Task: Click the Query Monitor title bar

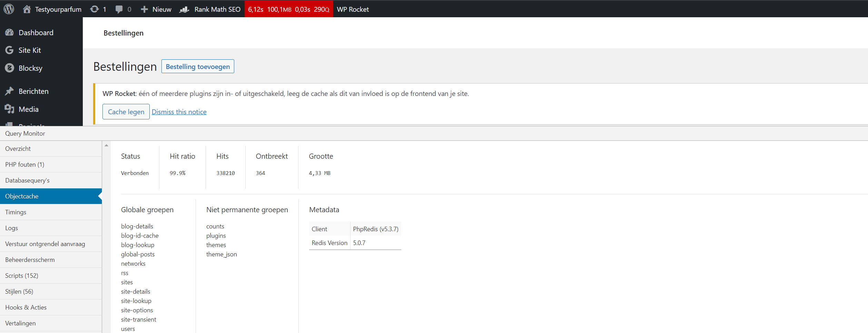Action: coord(434,133)
